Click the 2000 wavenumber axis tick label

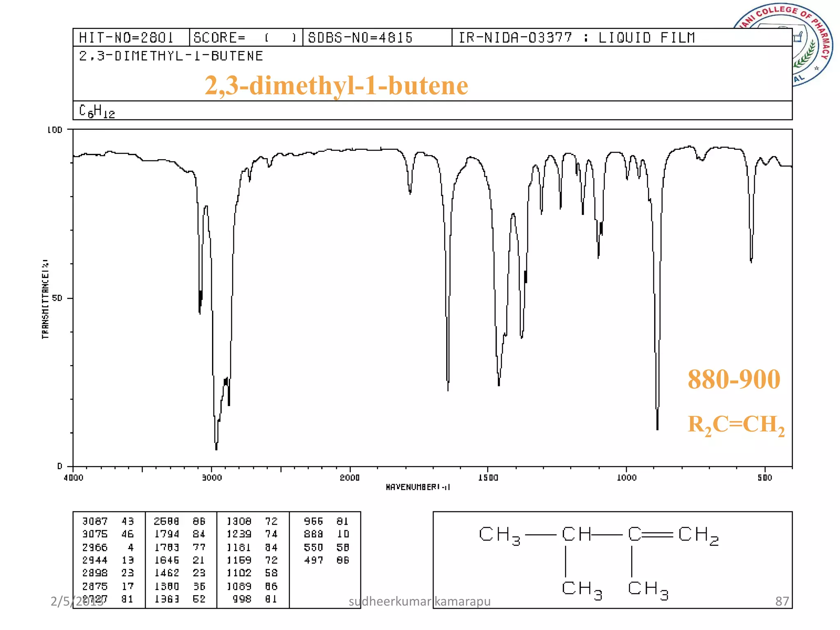coord(350,477)
